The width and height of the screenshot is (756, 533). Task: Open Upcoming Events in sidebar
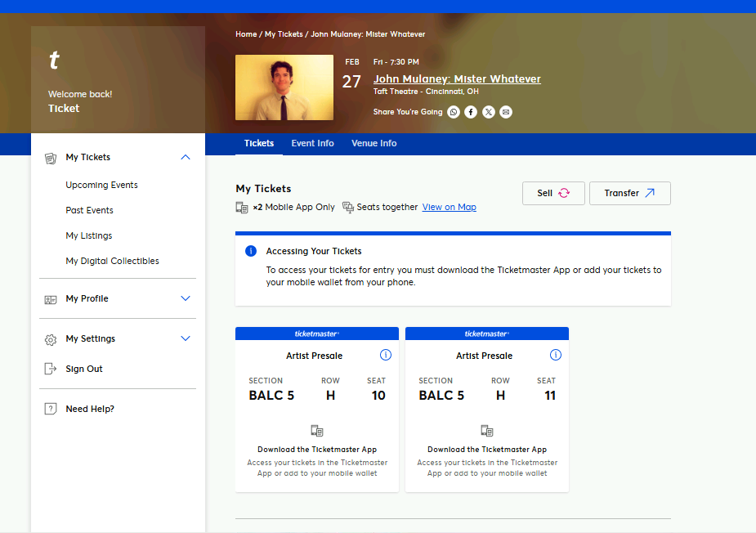101,185
